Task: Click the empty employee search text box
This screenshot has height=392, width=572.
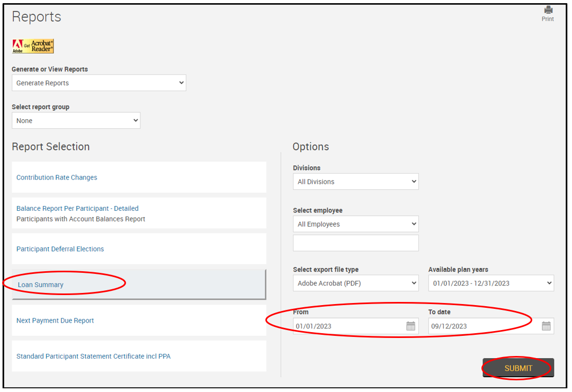Action: (355, 243)
